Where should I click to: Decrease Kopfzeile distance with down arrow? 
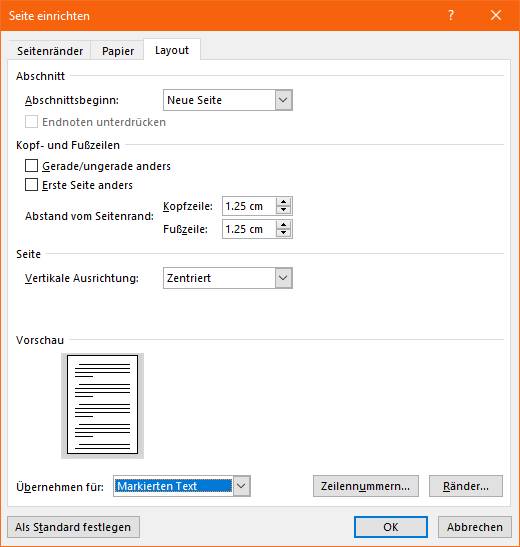(x=284, y=210)
